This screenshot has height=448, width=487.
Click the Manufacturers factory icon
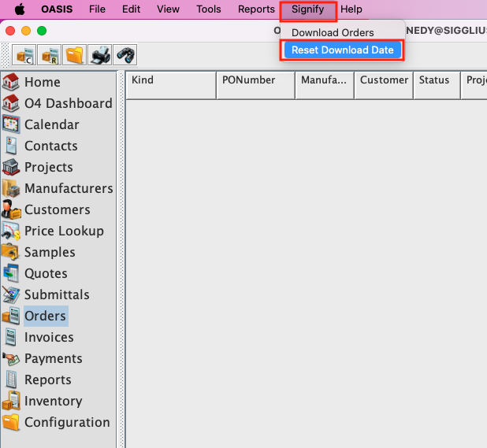tap(11, 188)
